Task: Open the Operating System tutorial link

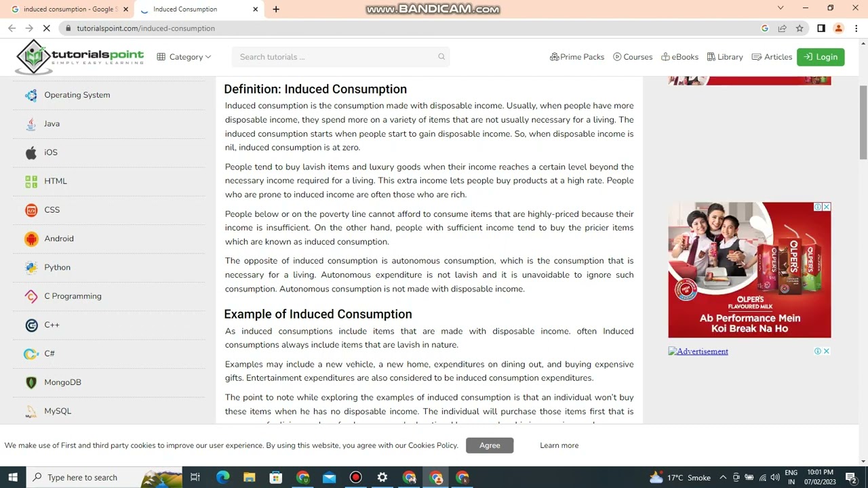Action: 77,95
